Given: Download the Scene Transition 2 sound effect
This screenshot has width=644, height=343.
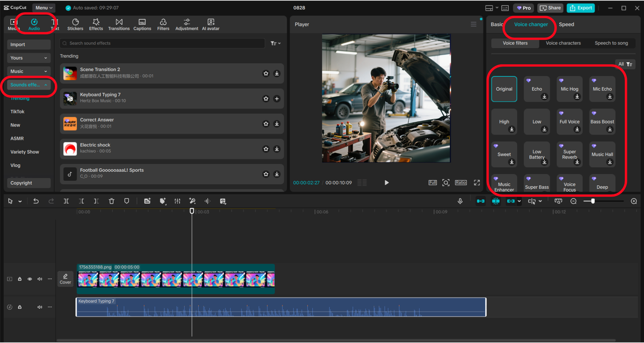Looking at the screenshot, I should coord(277,74).
